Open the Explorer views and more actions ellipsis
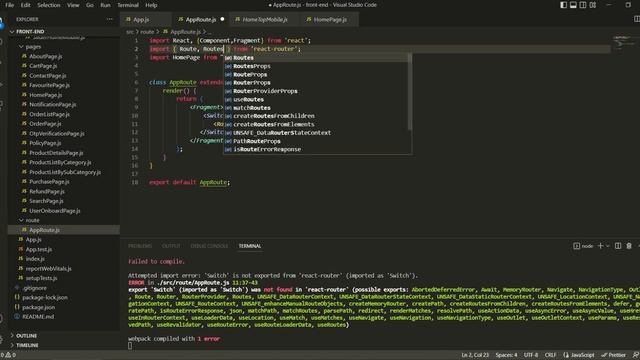This screenshot has width=640, height=360. 109,19
